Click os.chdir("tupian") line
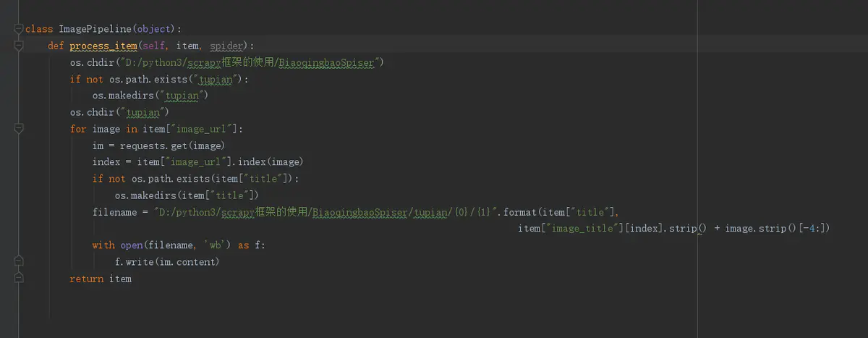This screenshot has height=338, width=868. (x=119, y=112)
